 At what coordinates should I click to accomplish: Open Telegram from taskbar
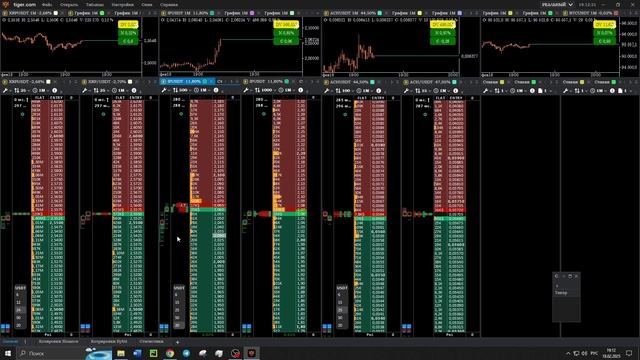[x=186, y=353]
